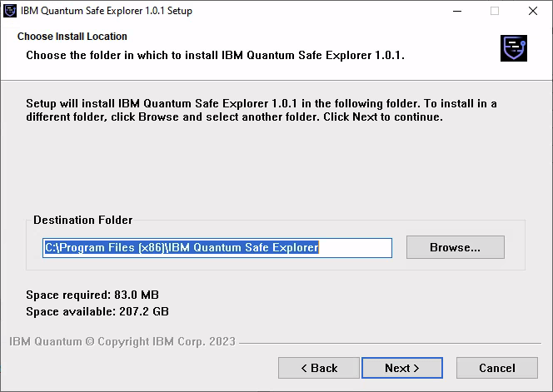Screen dimensions: 553x392
Task: Click the "Choose Install Location" heading
Action: click(72, 37)
